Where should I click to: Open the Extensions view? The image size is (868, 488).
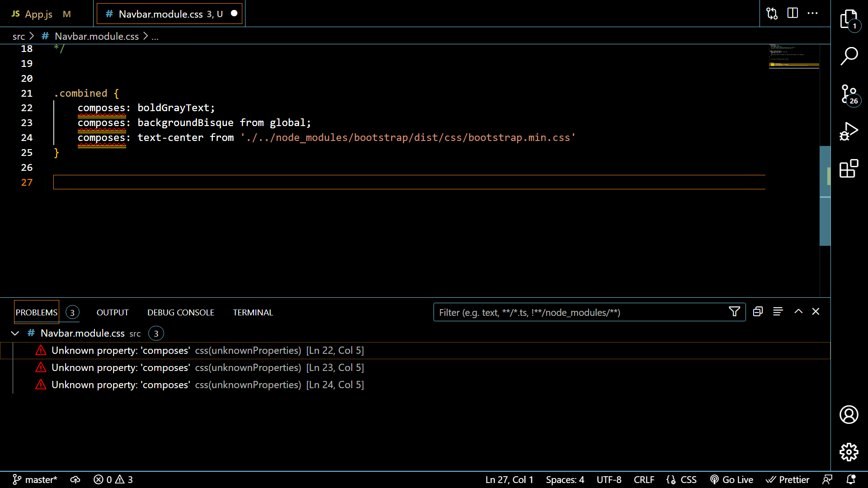(x=849, y=168)
